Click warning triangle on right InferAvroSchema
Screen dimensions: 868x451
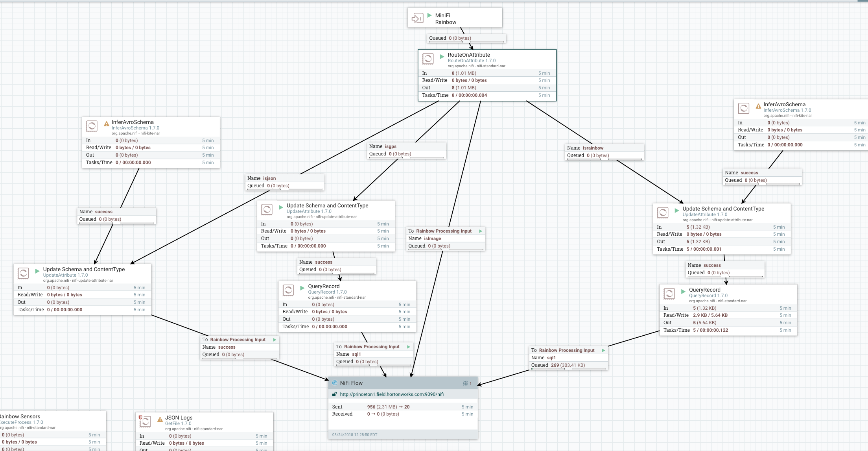click(x=758, y=106)
